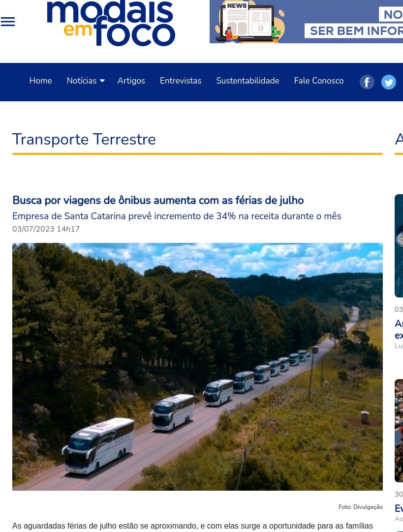Click the Santa Catarina 34% subtitle
This screenshot has height=532, width=403.
[177, 216]
